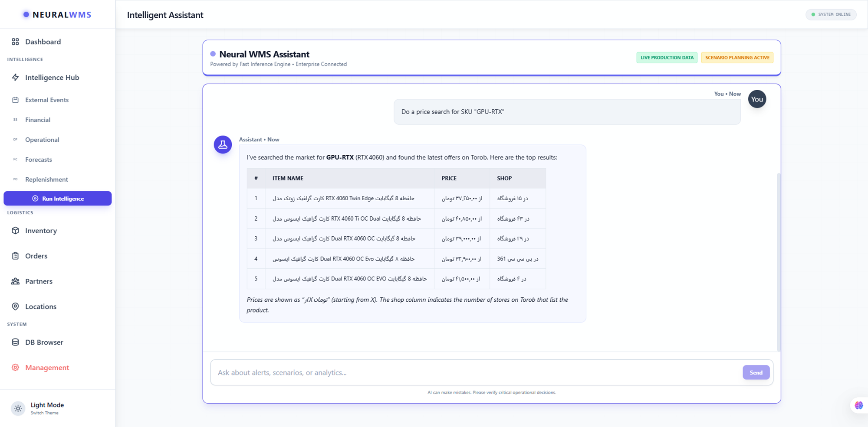Click the DB Browser database icon

coord(16,342)
